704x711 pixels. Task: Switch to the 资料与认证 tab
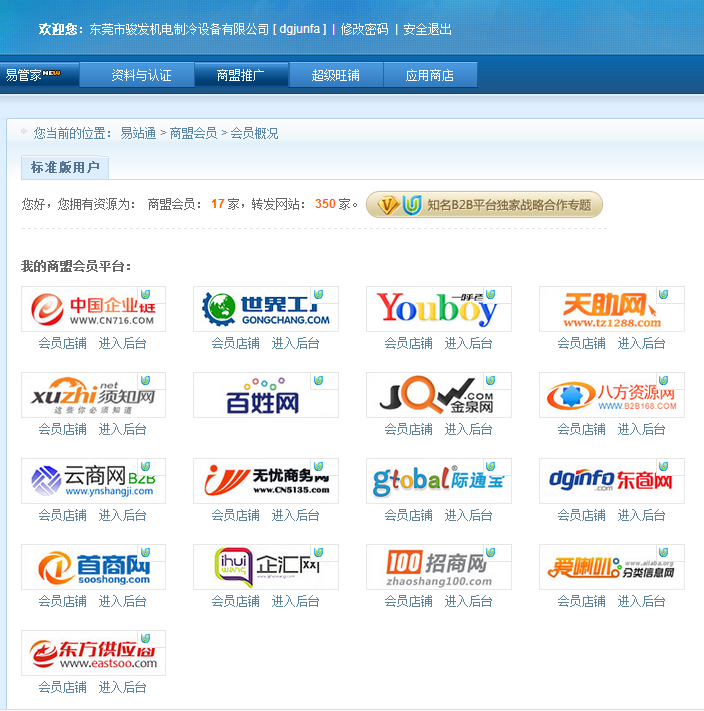coord(141,75)
